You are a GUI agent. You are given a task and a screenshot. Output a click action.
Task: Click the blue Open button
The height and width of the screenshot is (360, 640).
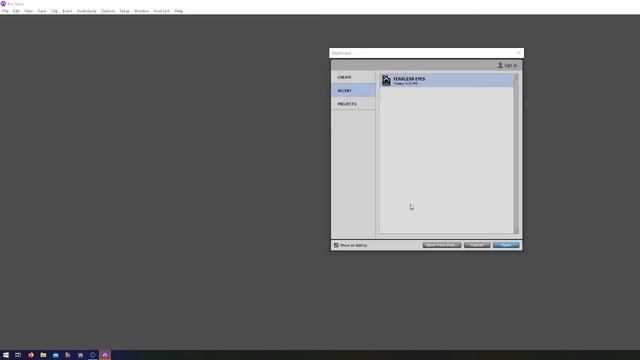[506, 245]
